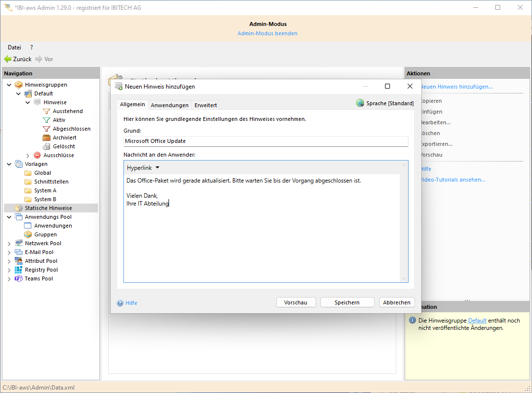Click the Ausstehend filter icon
This screenshot has width=532, height=393.
pos(47,111)
